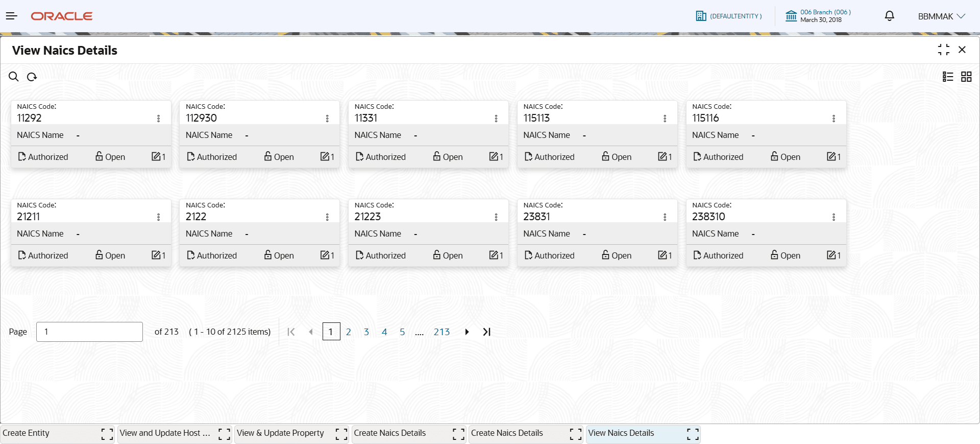Click Authorized document icon on card 115116
The height and width of the screenshot is (444, 980).
tap(697, 156)
